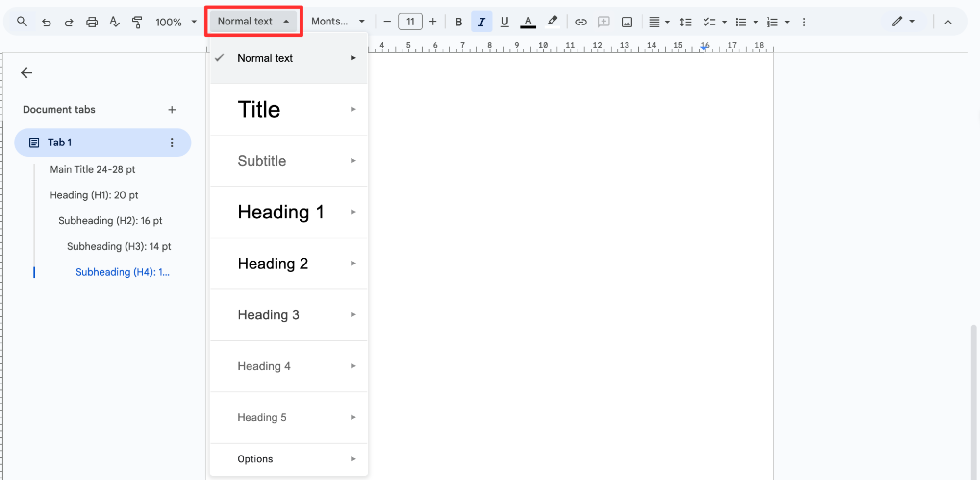Click the insert image icon
The height and width of the screenshot is (480, 980).
click(627, 22)
